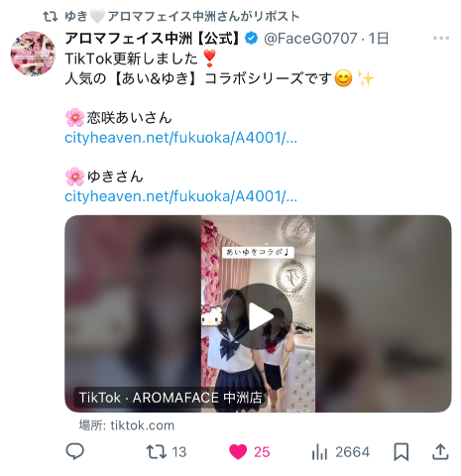The width and height of the screenshot is (461, 476).
Task: Open the reply comment icon
Action: point(75,451)
